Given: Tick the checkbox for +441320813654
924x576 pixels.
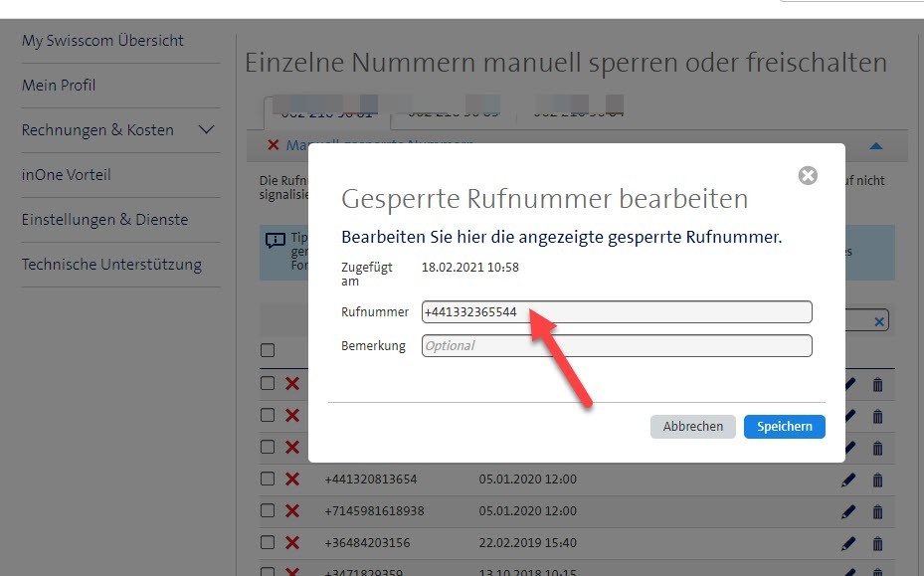Looking at the screenshot, I should (267, 480).
